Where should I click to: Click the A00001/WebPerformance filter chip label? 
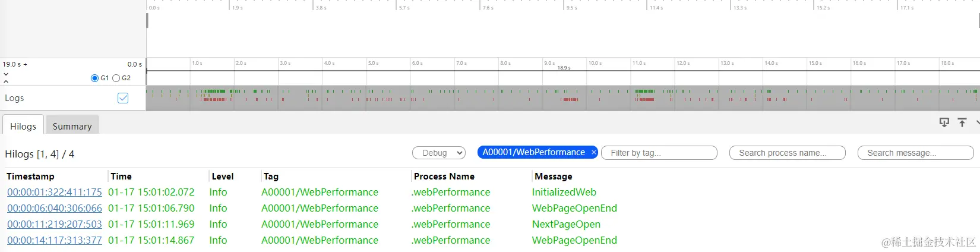pos(533,152)
